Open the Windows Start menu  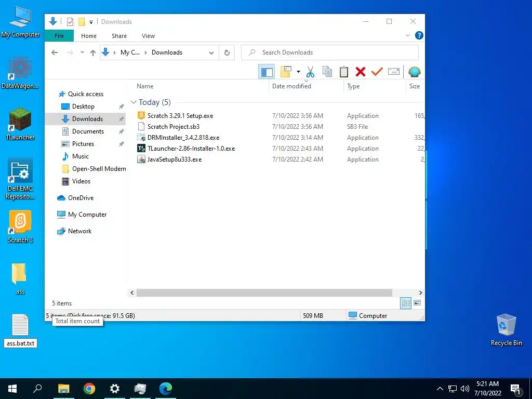(x=12, y=389)
